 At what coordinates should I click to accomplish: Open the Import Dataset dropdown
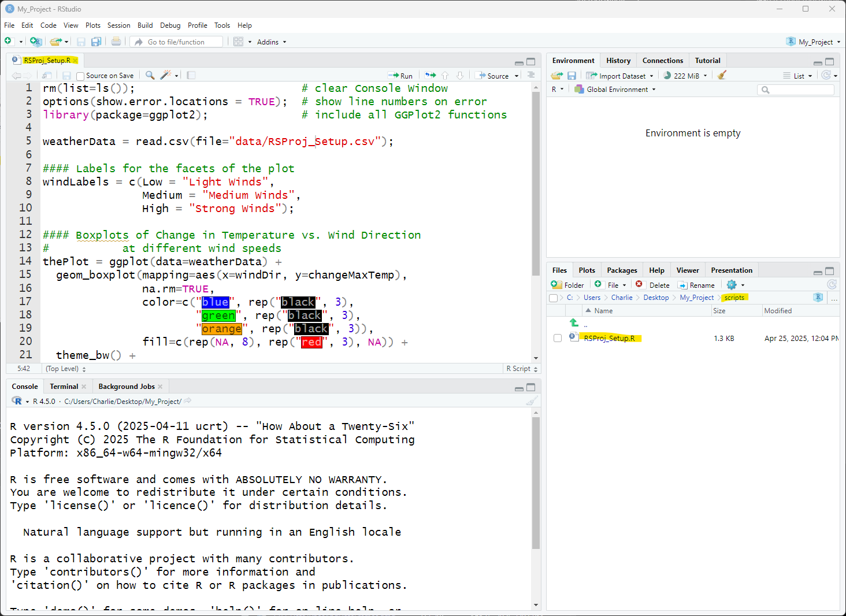tap(621, 76)
